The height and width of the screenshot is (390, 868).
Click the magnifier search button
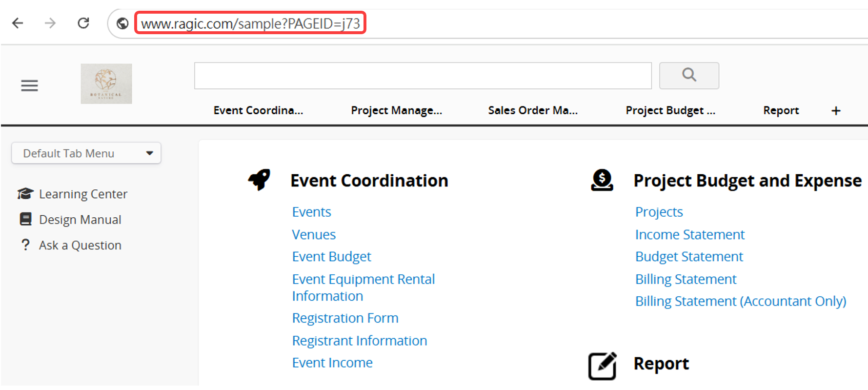pyautogui.click(x=689, y=75)
